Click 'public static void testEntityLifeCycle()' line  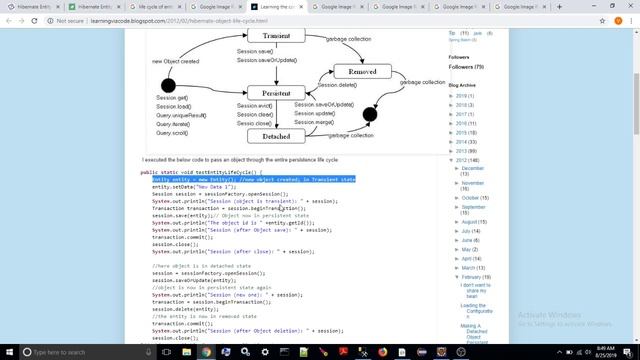(201, 172)
